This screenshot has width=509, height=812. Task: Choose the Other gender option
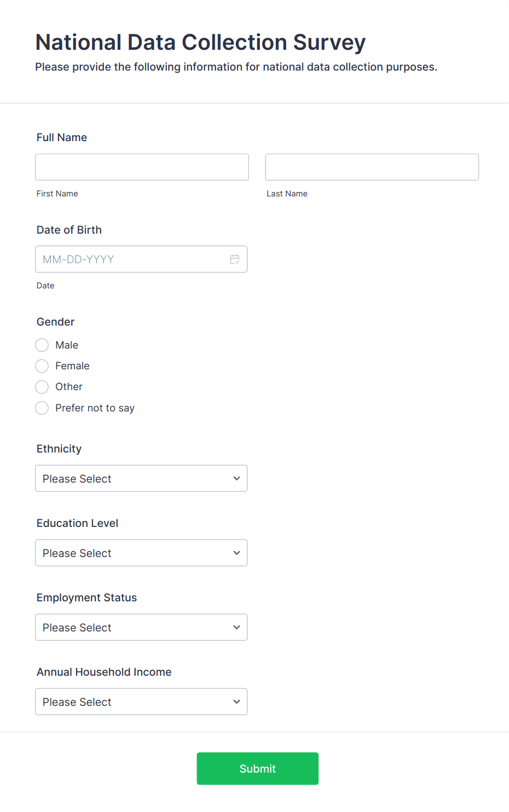pos(42,387)
